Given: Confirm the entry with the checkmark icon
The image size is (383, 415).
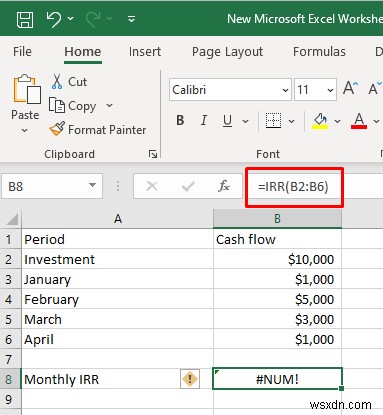Looking at the screenshot, I should pos(188,186).
